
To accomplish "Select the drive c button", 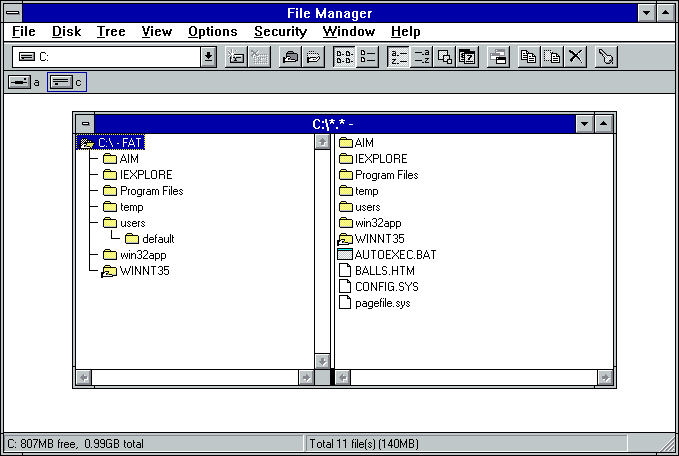I will tap(66, 82).
